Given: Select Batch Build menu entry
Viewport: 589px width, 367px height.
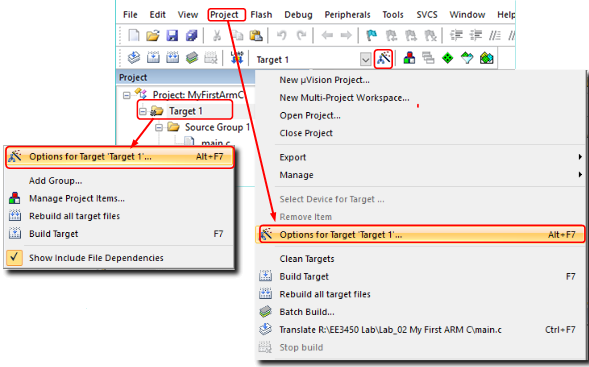Looking at the screenshot, I should coord(307,312).
